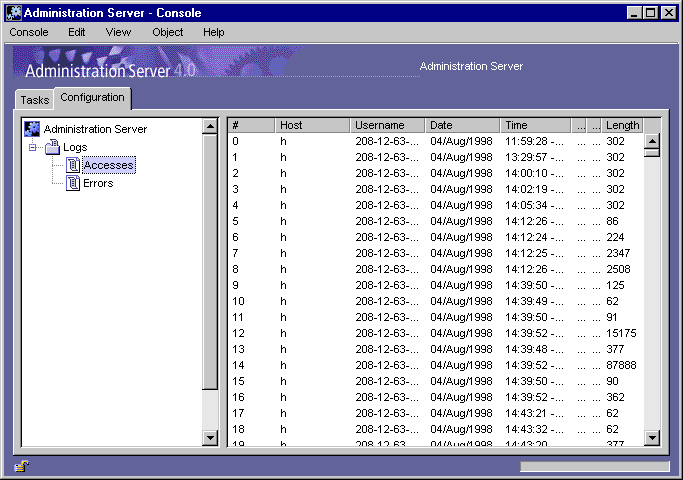Click the status bar progress indicator
Viewport: 683px width, 480px height.
(595, 466)
